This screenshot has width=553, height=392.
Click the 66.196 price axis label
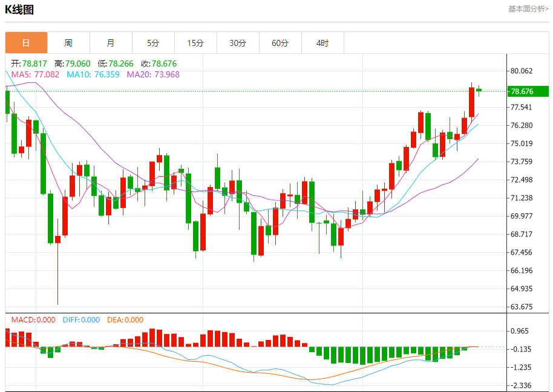tap(522, 271)
